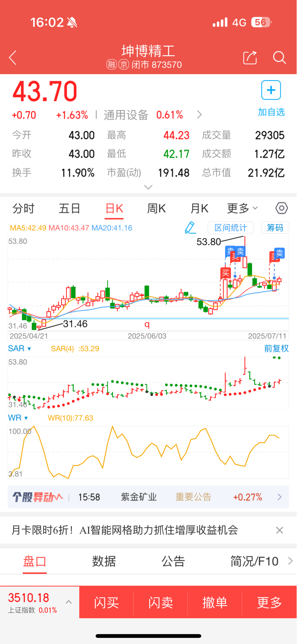Image resolution: width=297 pixels, height=644 pixels.
Task: Tap the 京 exchange badge
Action: [124, 64]
